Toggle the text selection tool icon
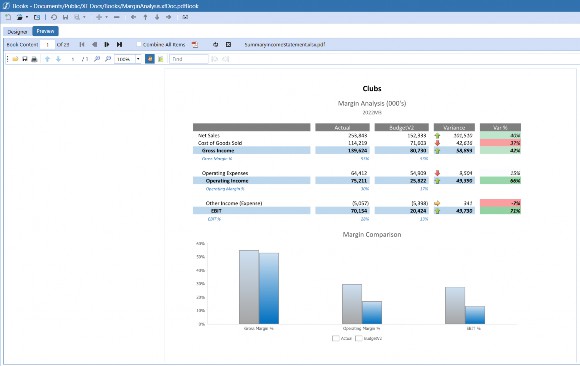 point(161,59)
